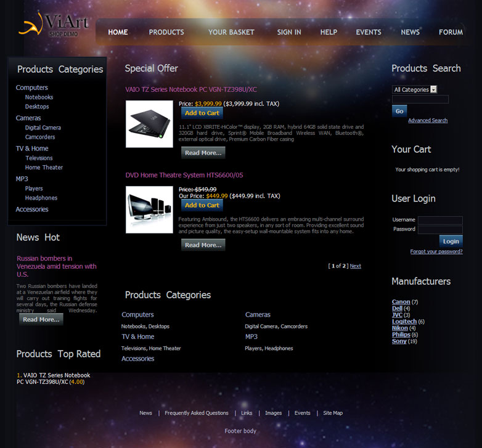
Task: Open Cameras in center Products Categories
Action: [x=258, y=315]
